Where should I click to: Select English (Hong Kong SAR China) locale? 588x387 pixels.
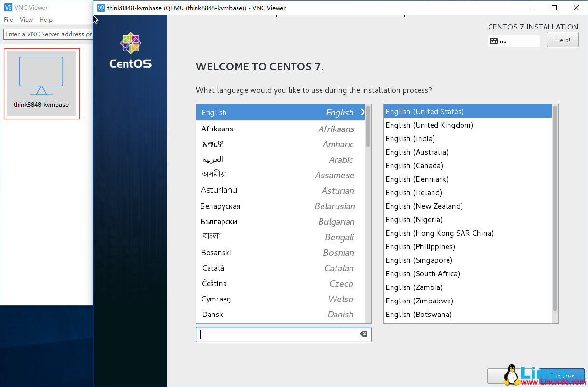tap(439, 233)
